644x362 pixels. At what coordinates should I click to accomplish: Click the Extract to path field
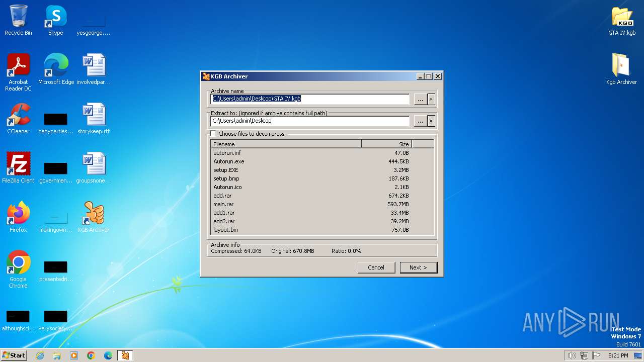[310, 121]
